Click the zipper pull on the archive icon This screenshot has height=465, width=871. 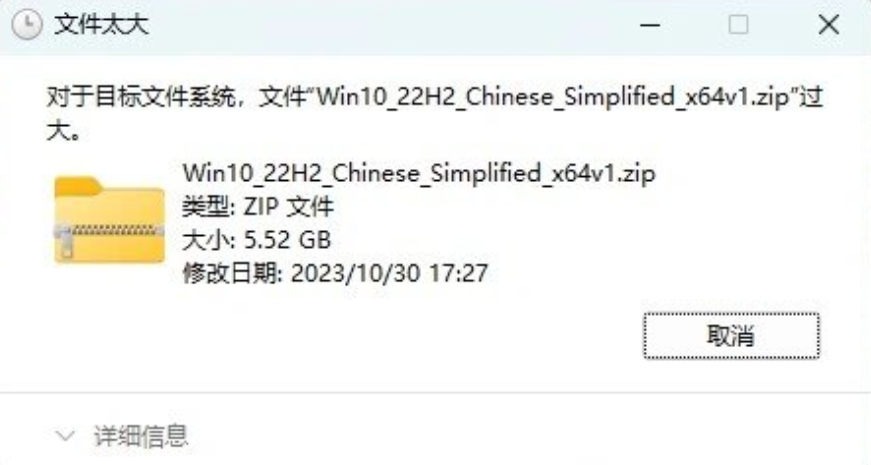[x=66, y=242]
